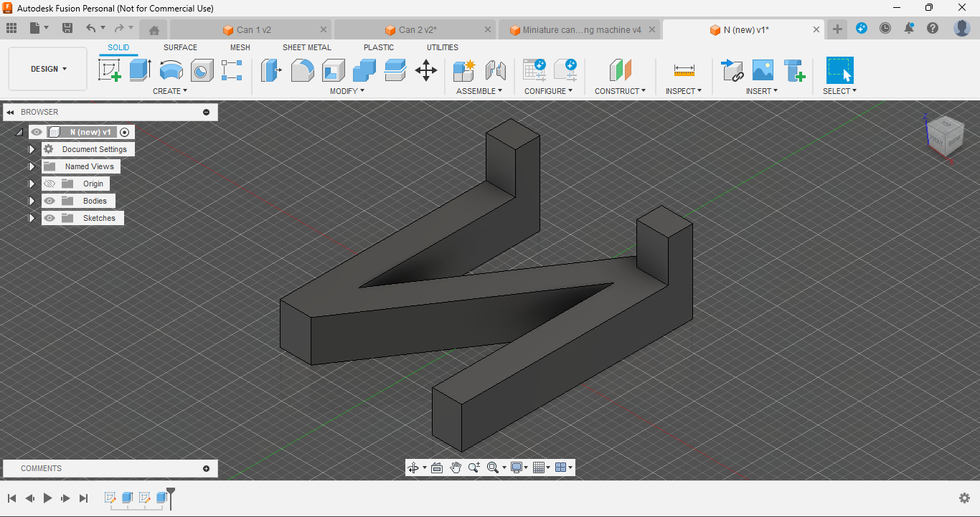Select the Create Sketch tool
Image resolution: width=980 pixels, height=517 pixels.
click(x=109, y=70)
